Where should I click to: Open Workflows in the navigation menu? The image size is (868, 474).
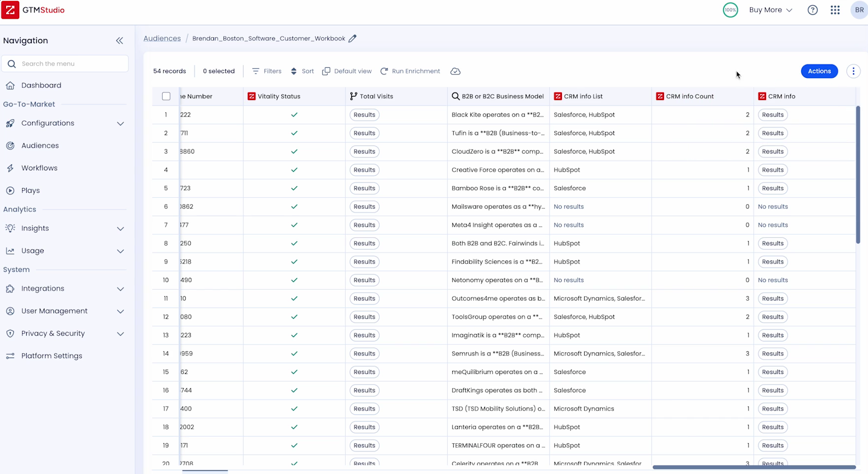pos(39,168)
